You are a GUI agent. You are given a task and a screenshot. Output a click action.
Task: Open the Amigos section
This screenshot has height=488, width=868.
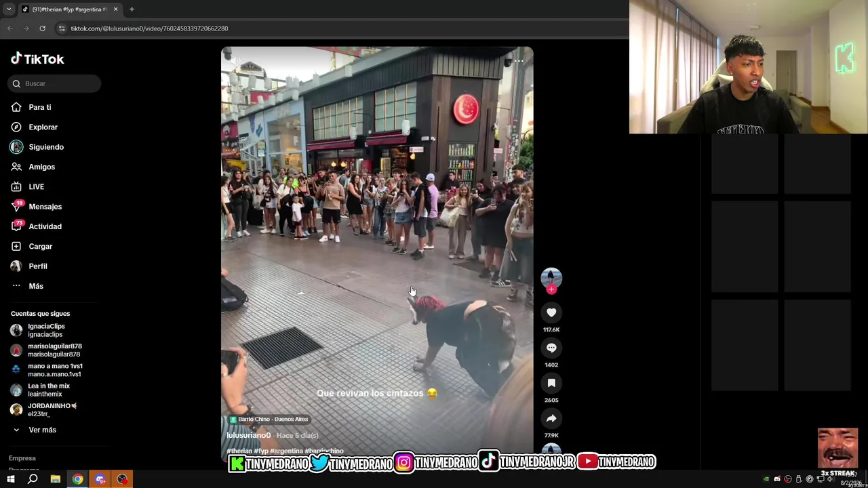[33, 167]
